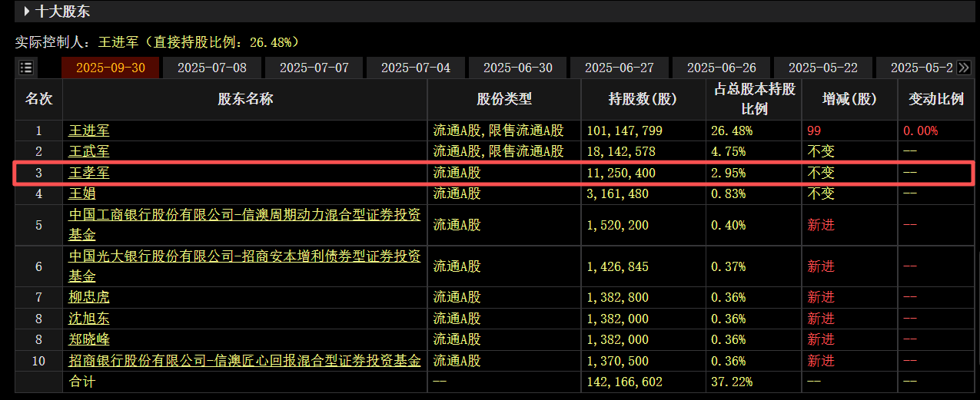Open shareholder link 王娟
Viewport: 980px width, 400px height.
point(82,193)
